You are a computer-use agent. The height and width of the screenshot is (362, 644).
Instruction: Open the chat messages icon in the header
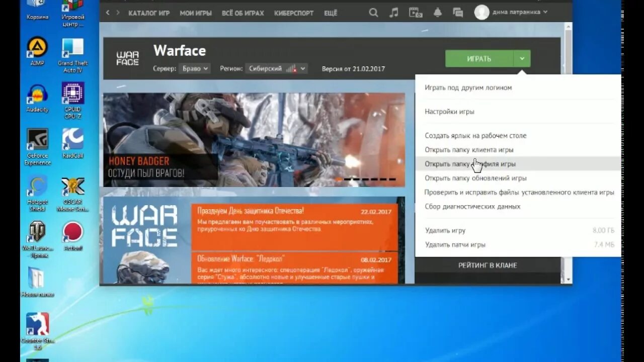tap(458, 13)
